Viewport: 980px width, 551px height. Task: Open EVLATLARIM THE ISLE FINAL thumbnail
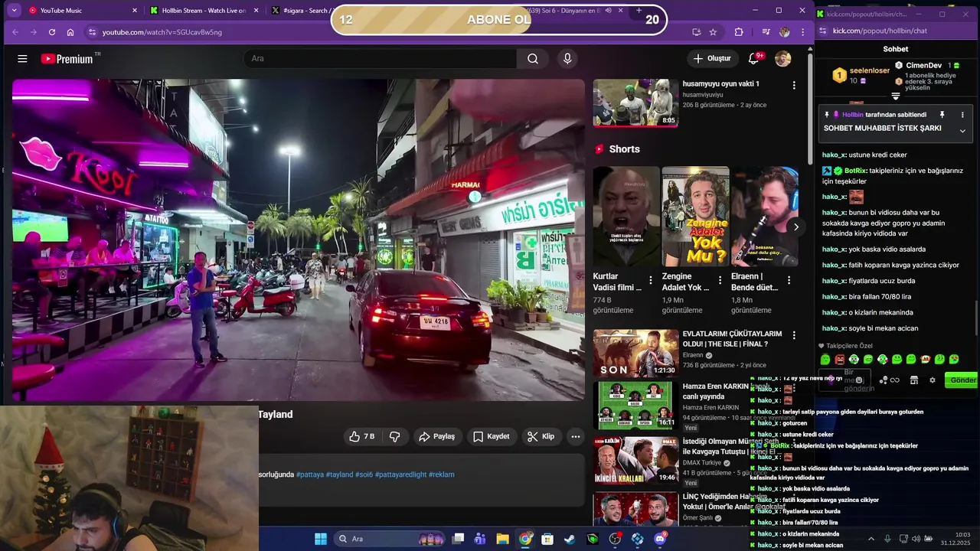click(635, 354)
